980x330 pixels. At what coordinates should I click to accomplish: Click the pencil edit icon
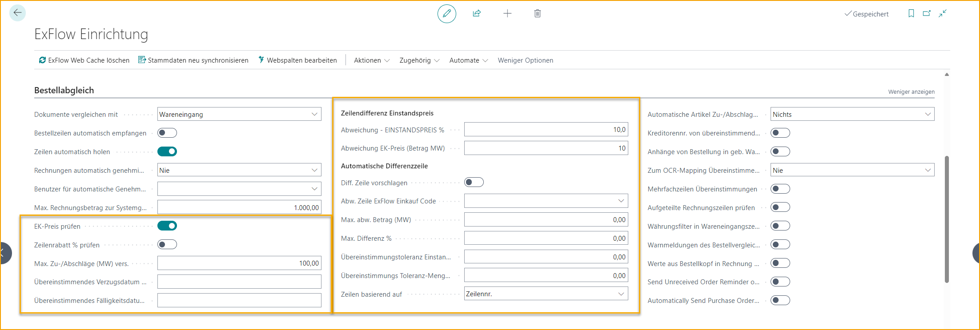click(x=446, y=13)
